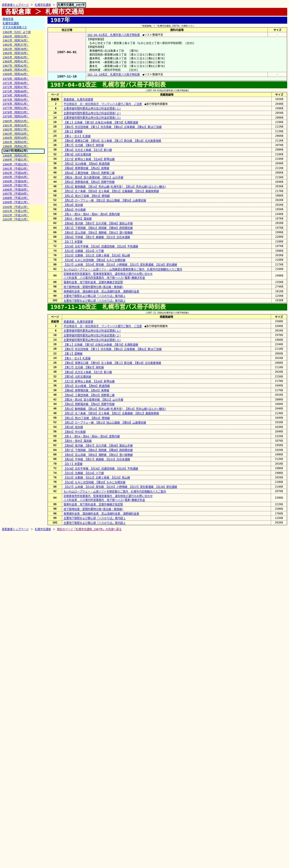
Task: Open S62-11-10改正 札幌市営バス冊子時刻表 link
Action: pyautogui.click(x=114, y=74)
